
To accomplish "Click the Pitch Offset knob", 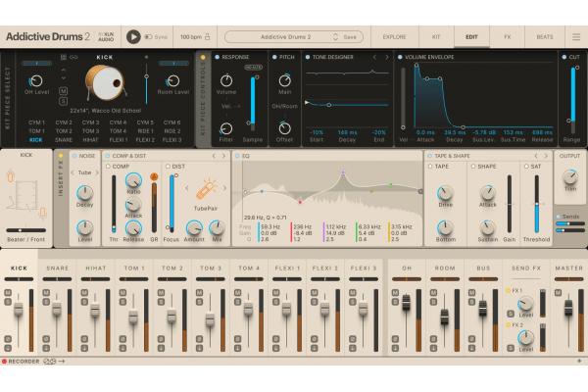I will (x=284, y=128).
